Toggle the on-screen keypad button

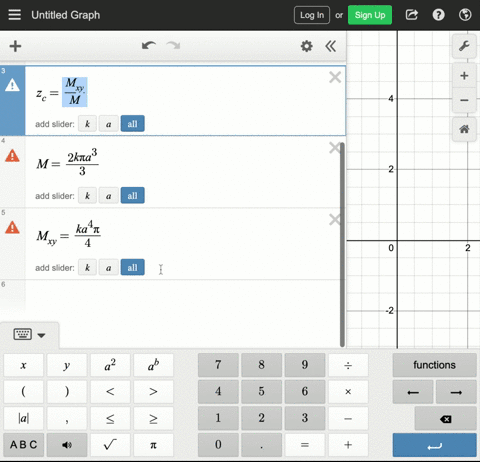point(29,335)
